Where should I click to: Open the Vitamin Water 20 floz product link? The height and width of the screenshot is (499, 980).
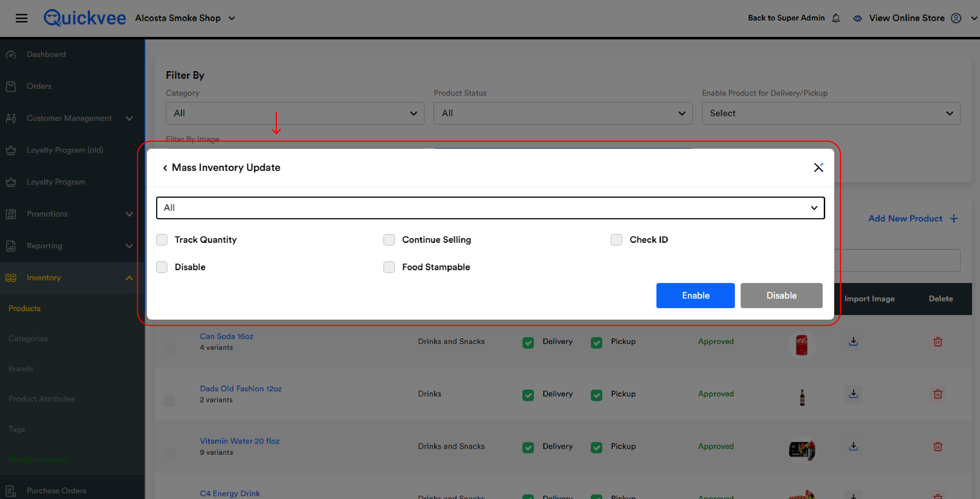coord(240,441)
